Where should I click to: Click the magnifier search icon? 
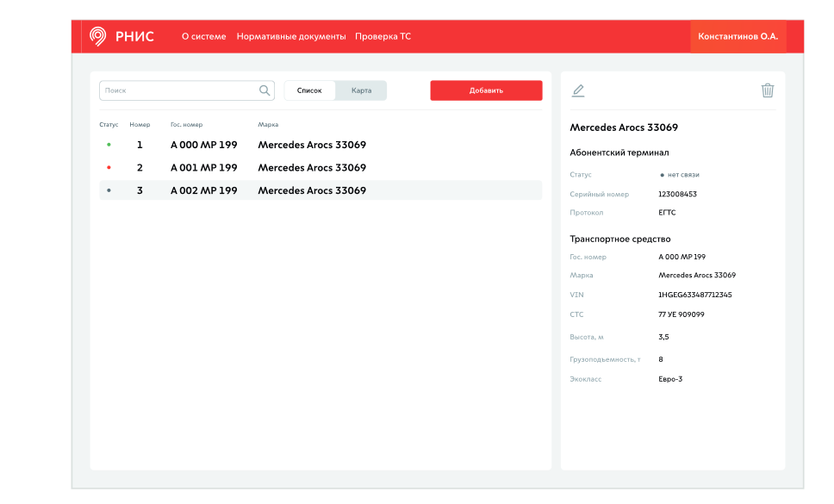(x=265, y=90)
